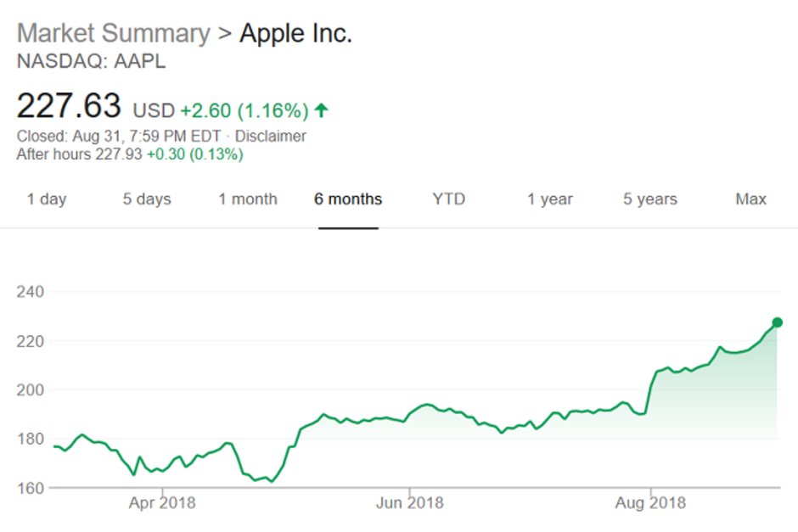Click the Apple Inc. heading link
Screen dimensions: 798x532
(x=298, y=32)
